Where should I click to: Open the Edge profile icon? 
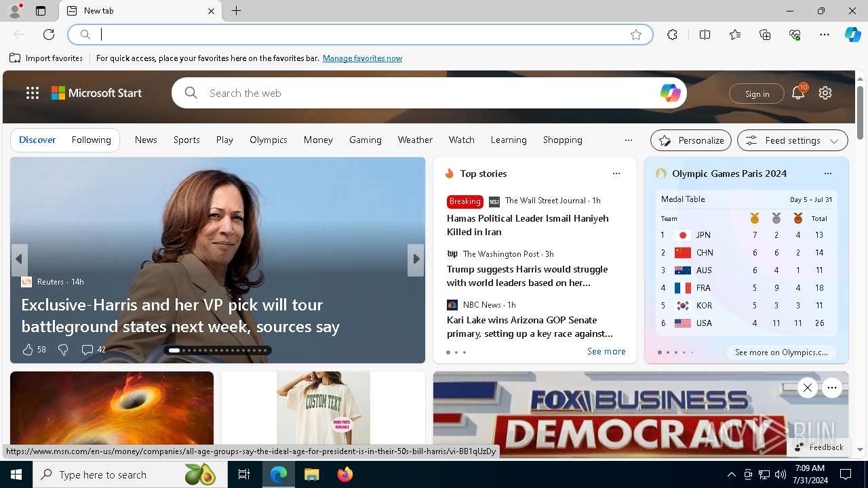(x=15, y=11)
